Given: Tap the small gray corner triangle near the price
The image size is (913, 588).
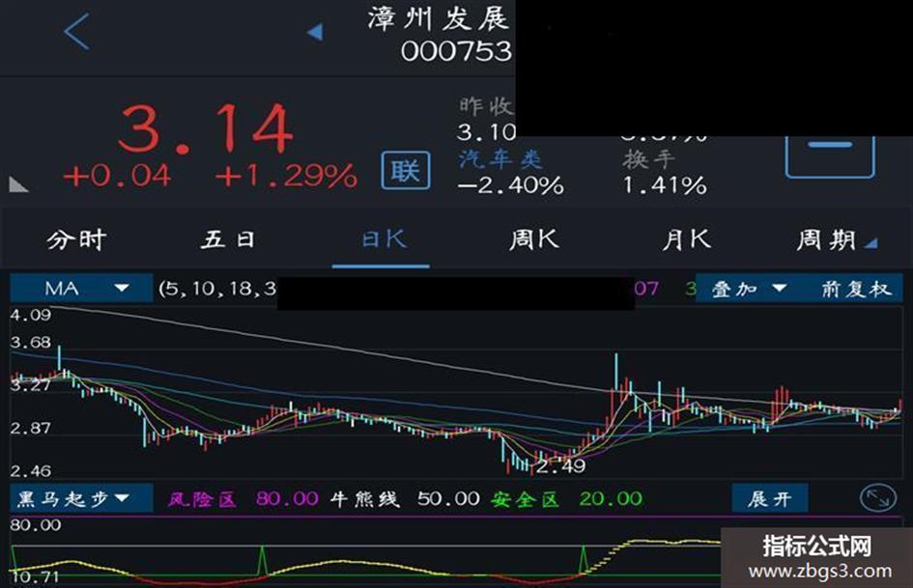Looking at the screenshot, I should coord(18,184).
